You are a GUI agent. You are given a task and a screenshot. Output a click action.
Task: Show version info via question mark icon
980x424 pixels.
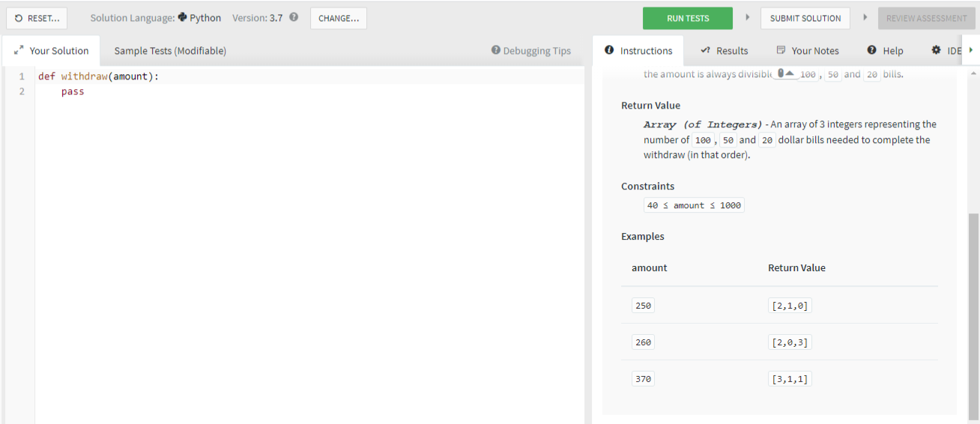[294, 17]
